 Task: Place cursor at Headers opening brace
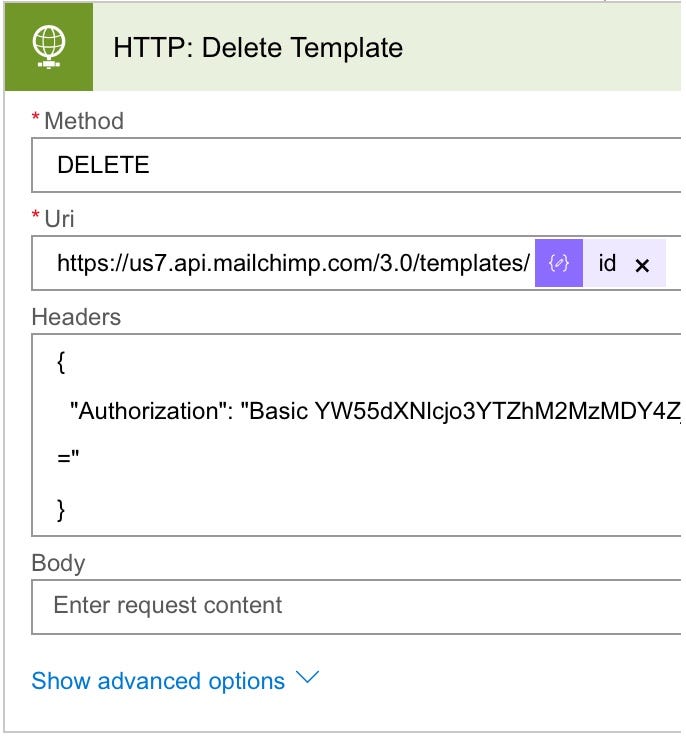[62, 363]
